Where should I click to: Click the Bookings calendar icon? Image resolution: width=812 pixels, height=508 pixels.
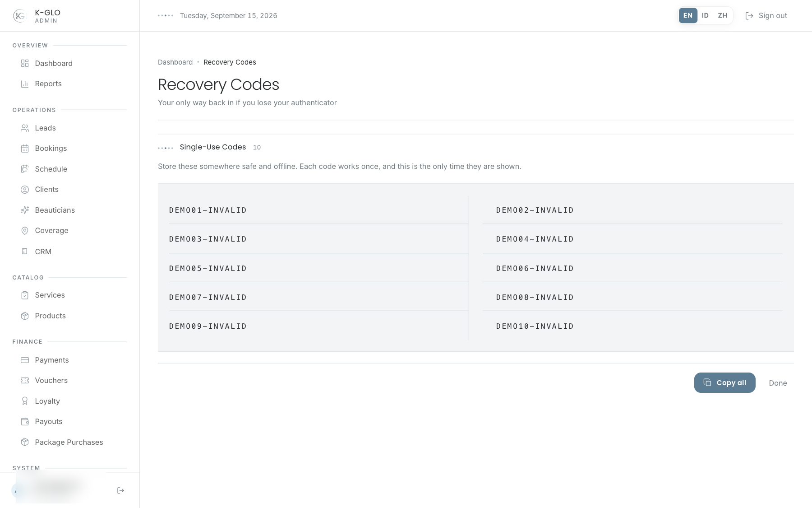pyautogui.click(x=25, y=149)
